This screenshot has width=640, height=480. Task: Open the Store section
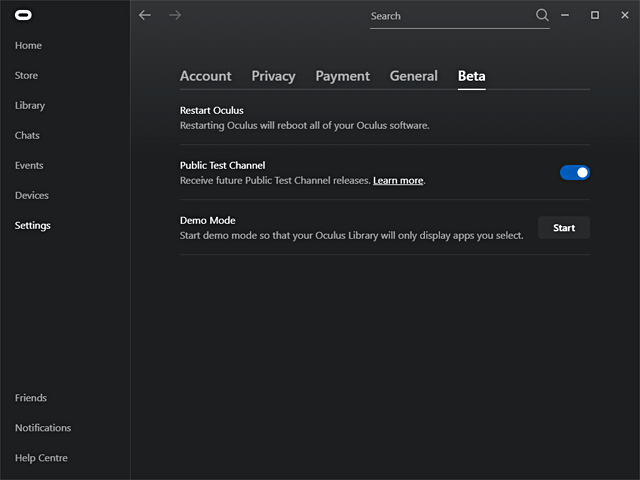click(26, 76)
